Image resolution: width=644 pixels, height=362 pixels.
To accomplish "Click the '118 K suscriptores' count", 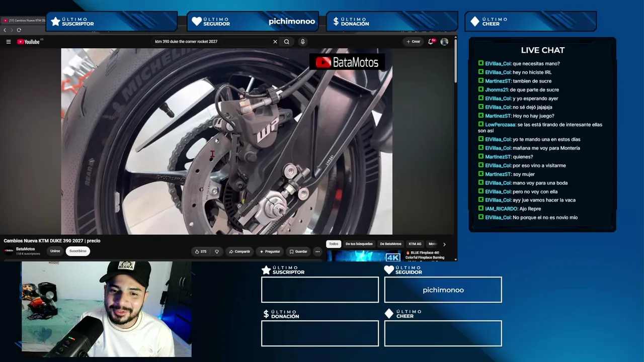I will (28, 254).
